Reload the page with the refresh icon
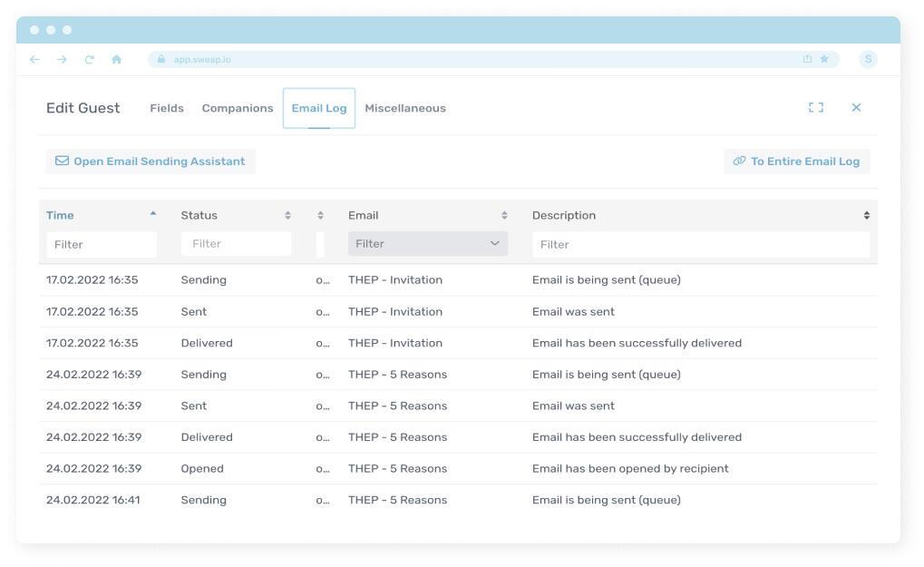Screen dimensions: 924x567 [x=89, y=60]
